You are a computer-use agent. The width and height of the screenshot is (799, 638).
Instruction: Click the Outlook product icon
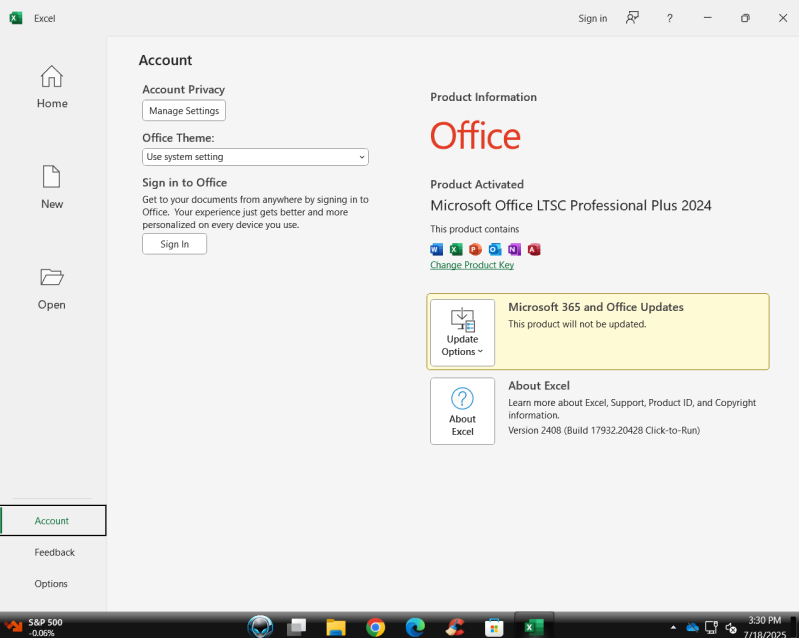(495, 249)
